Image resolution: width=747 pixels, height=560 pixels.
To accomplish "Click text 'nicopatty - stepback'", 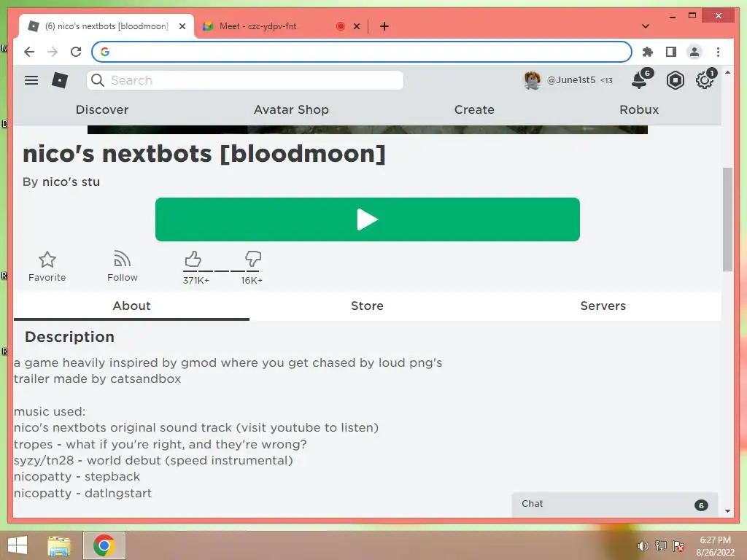I will (x=77, y=477).
